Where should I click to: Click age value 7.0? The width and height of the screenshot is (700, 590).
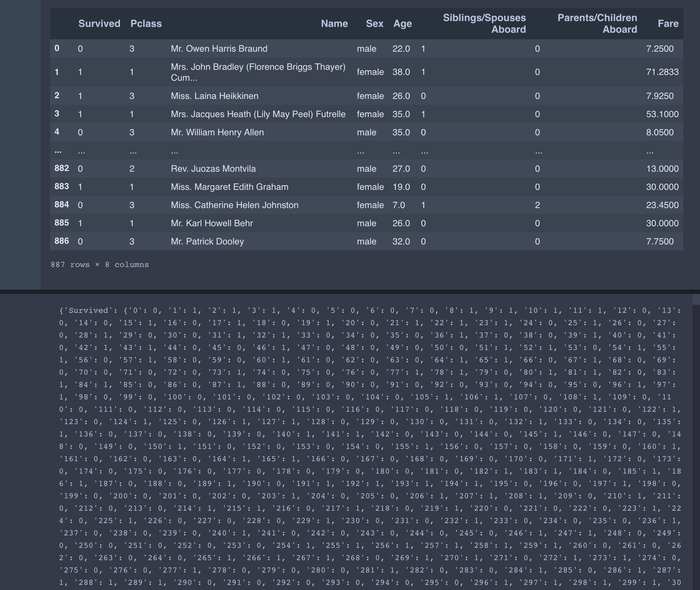[x=399, y=205]
